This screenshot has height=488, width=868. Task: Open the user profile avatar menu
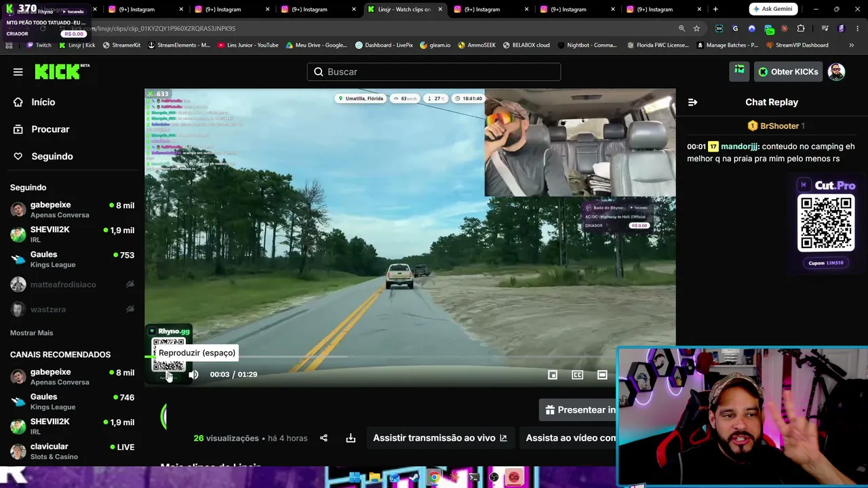(836, 72)
